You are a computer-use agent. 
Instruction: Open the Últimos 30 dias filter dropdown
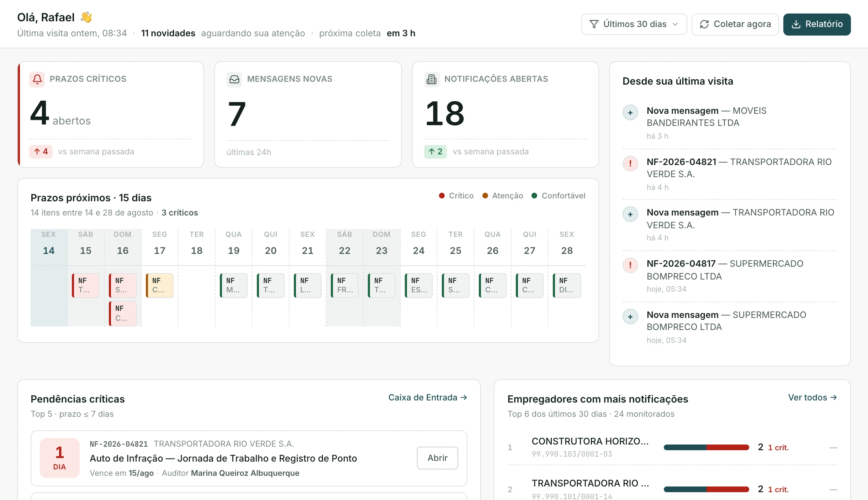(634, 24)
